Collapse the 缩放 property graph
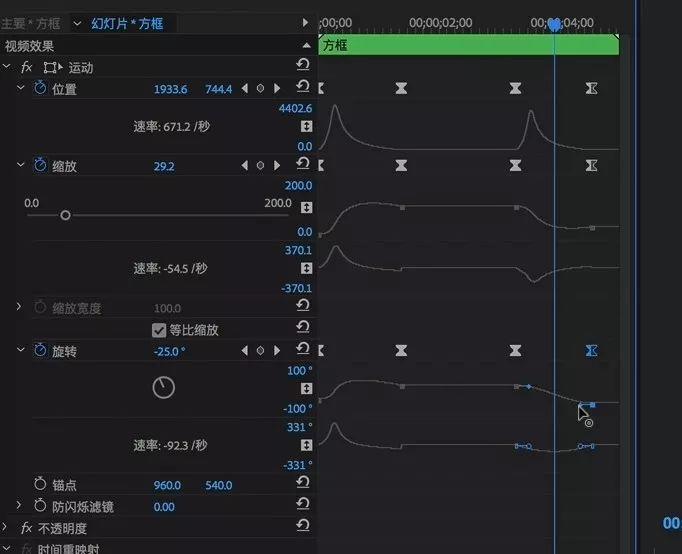This screenshot has width=682, height=554. pos(20,165)
